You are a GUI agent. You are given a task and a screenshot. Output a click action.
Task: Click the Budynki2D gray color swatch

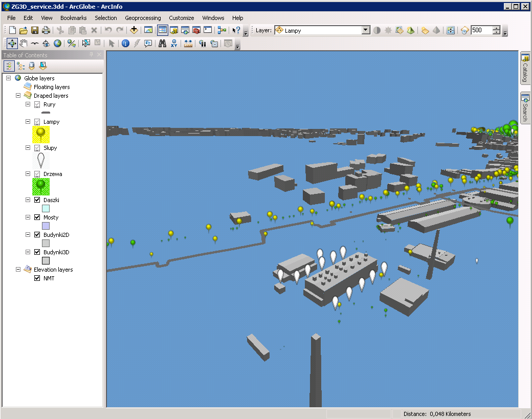coord(46,243)
